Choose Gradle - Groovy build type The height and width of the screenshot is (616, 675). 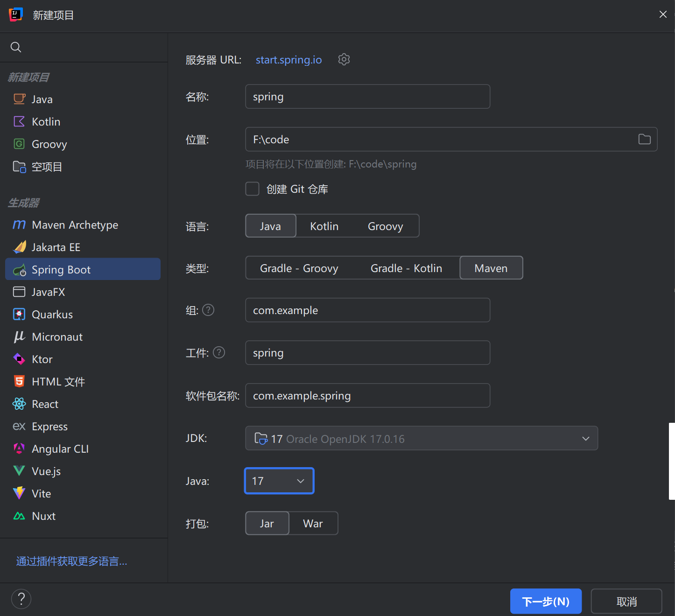point(299,268)
